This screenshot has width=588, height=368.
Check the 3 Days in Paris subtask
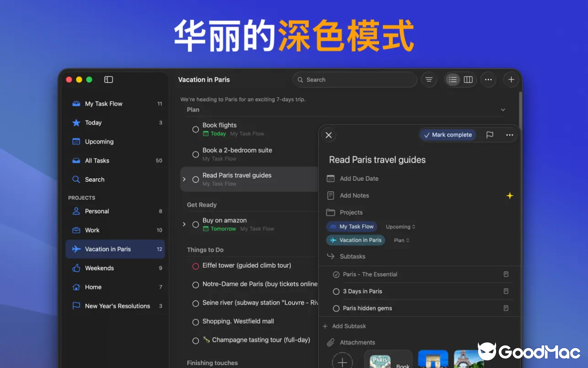coord(336,291)
